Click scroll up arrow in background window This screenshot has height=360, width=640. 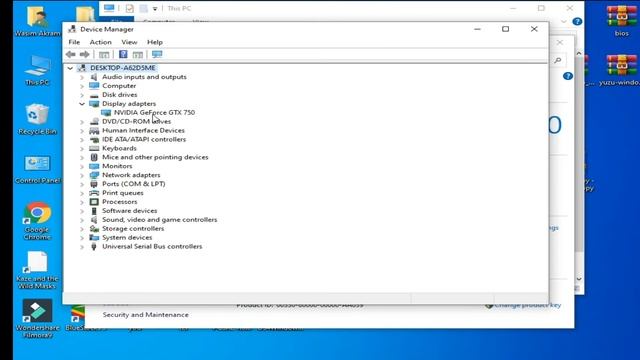(x=579, y=53)
